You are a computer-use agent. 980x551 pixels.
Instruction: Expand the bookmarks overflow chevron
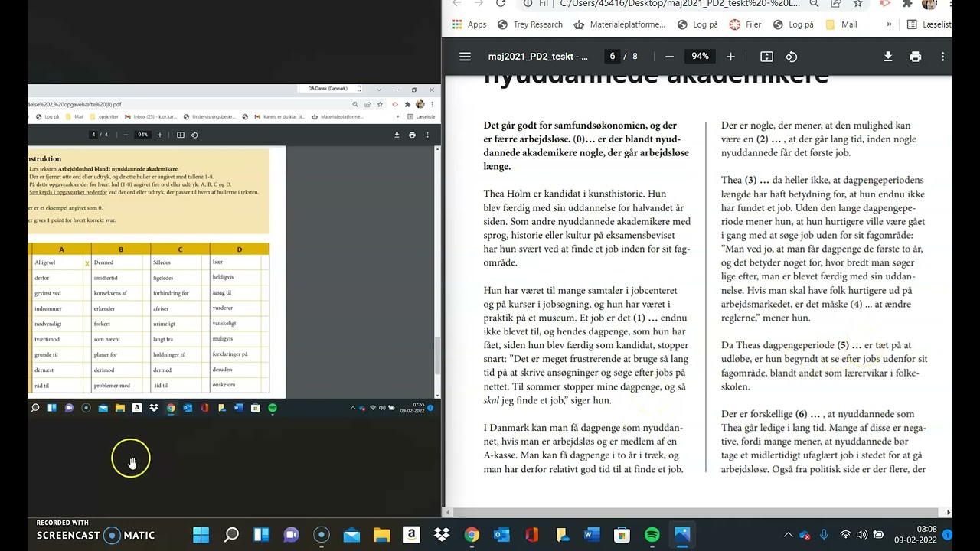(889, 24)
